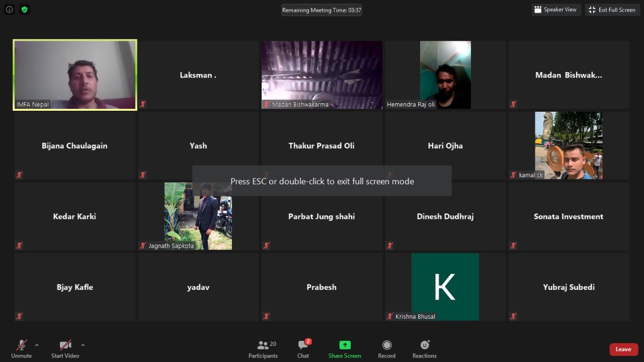The image size is (644, 362).
Task: Select the Madan Bishwakarma video tile
Action: tap(322, 75)
